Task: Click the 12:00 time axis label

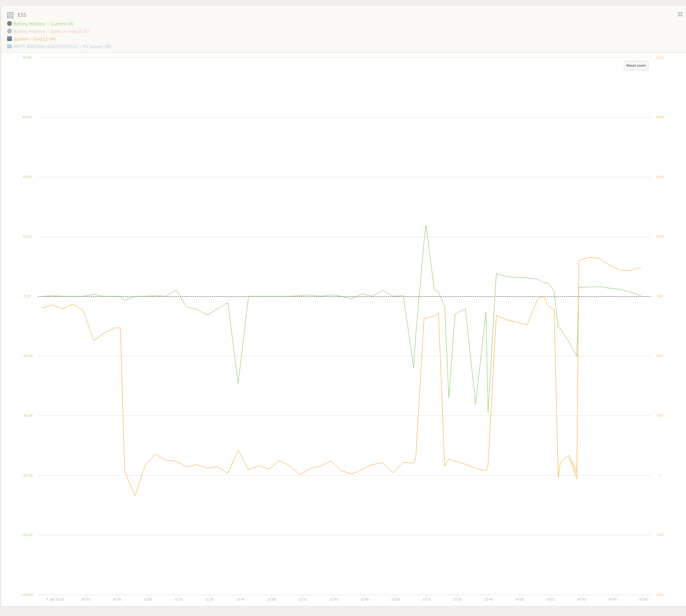Action: [272, 599]
